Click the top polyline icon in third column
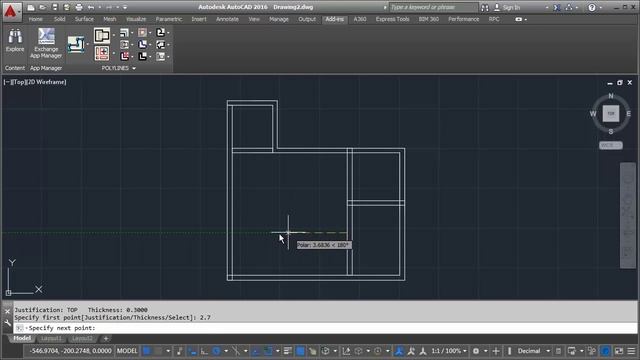The height and width of the screenshot is (360, 640). tap(124, 33)
